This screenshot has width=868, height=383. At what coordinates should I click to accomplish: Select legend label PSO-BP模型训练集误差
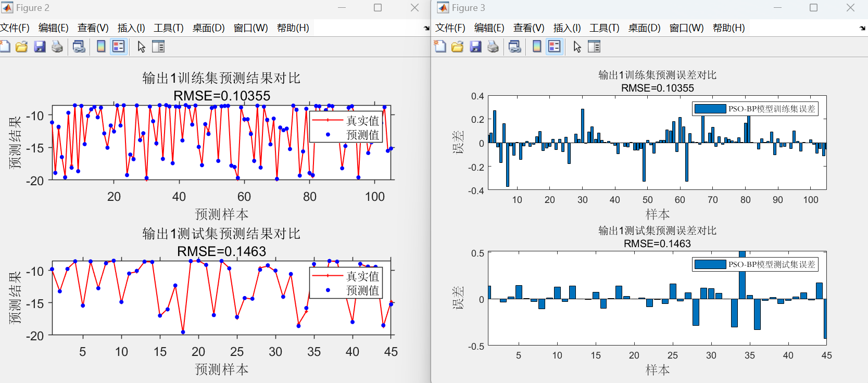(x=772, y=109)
